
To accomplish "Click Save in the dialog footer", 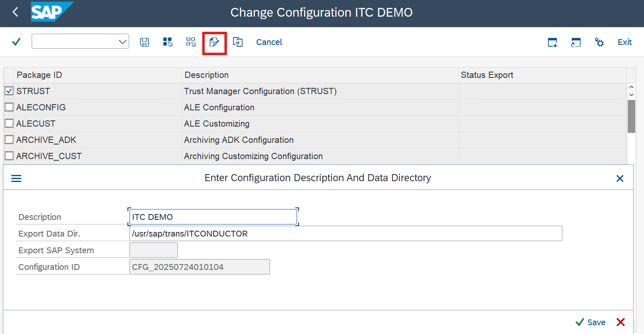I will [x=591, y=322].
